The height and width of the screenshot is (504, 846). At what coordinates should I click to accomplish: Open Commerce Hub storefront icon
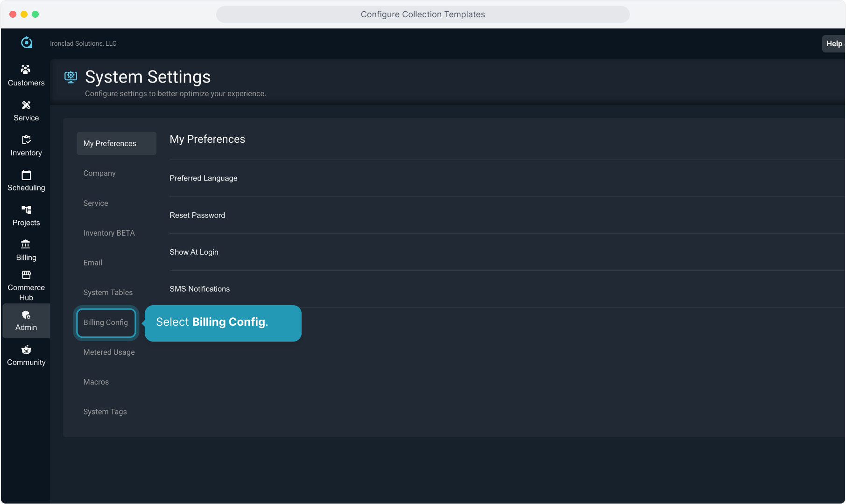tap(26, 275)
